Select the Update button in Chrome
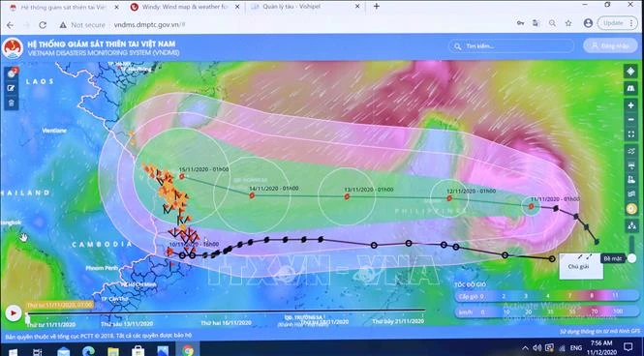 pos(613,23)
